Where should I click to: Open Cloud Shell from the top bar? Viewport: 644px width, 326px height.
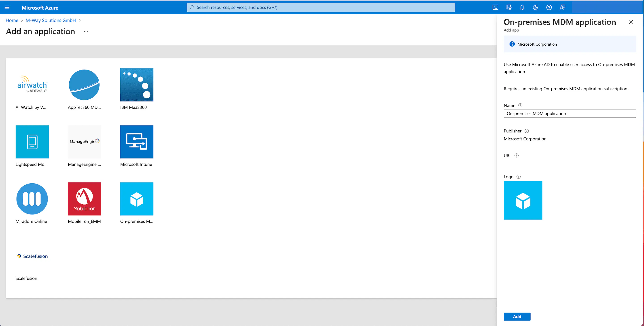495,7
